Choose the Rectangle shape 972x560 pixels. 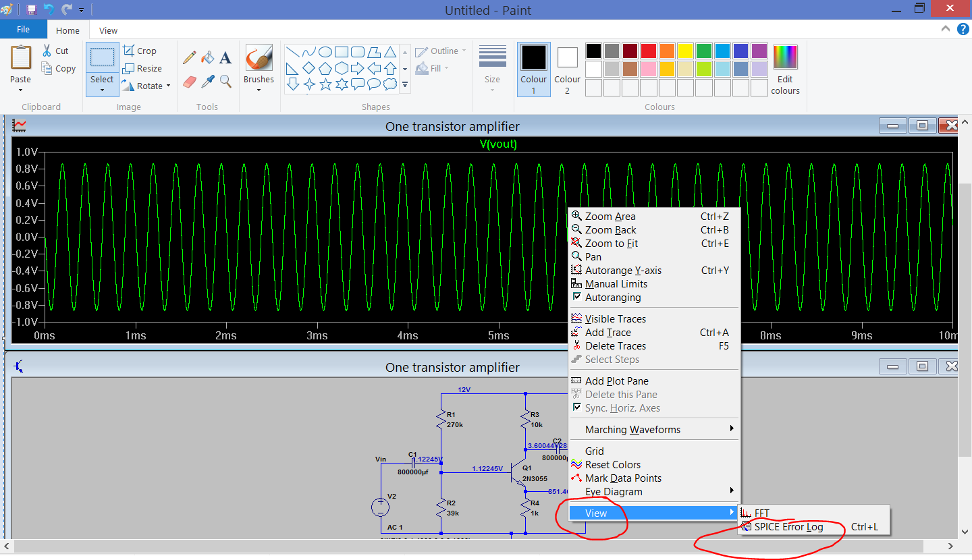[x=342, y=52]
